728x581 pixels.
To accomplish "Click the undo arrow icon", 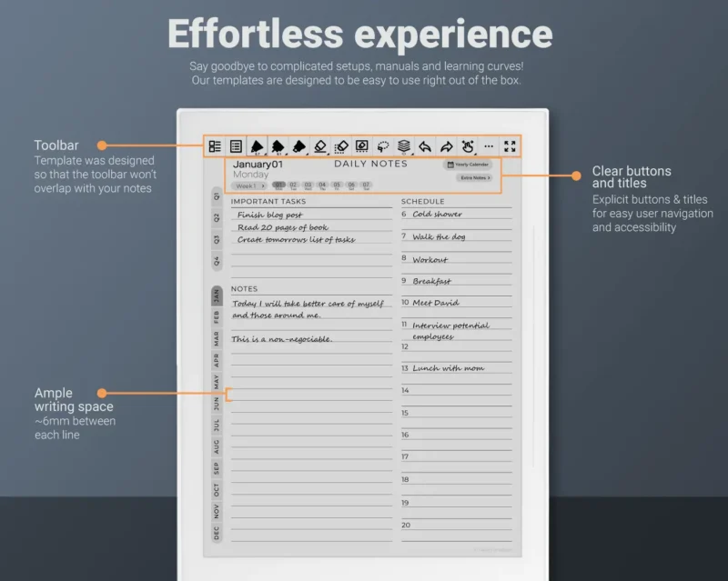I will pos(425,145).
